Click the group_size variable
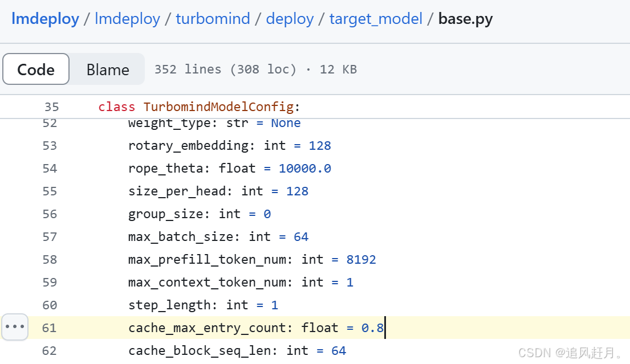The height and width of the screenshot is (364, 630). click(x=166, y=214)
